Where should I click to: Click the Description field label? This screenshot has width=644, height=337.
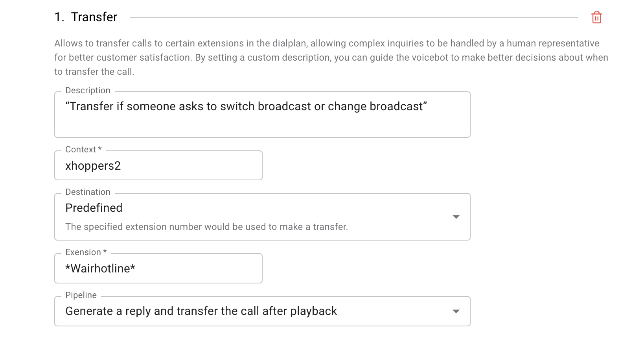(87, 91)
